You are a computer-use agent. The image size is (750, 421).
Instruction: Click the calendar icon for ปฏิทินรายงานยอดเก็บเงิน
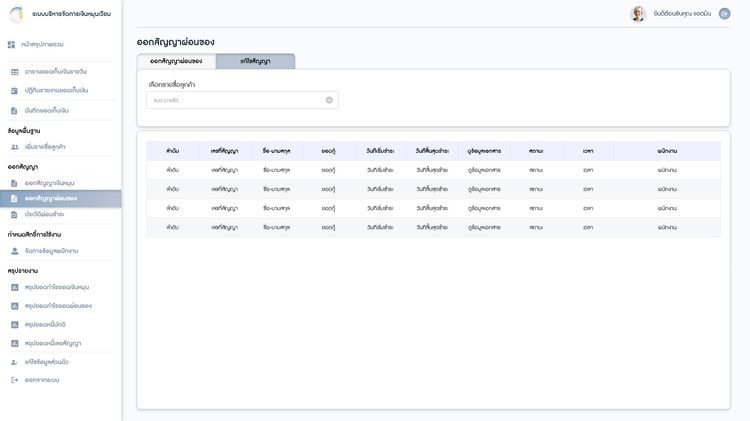[14, 90]
